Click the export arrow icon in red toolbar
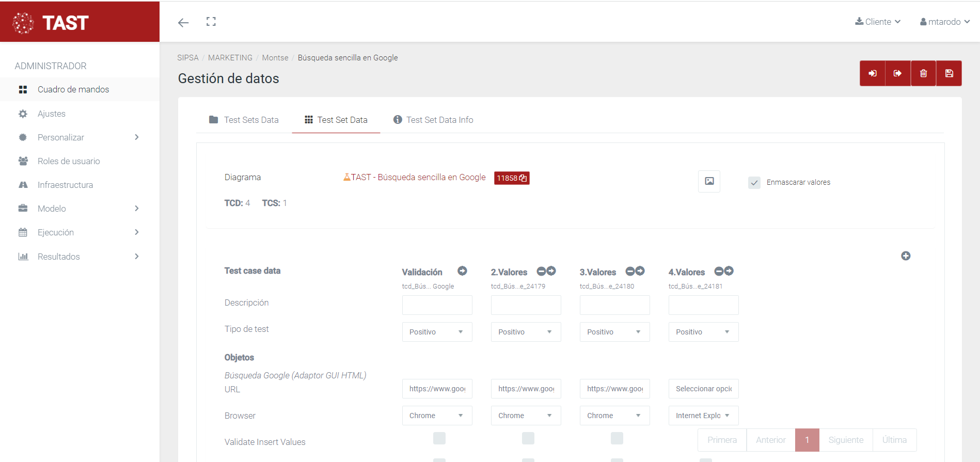 (x=897, y=73)
